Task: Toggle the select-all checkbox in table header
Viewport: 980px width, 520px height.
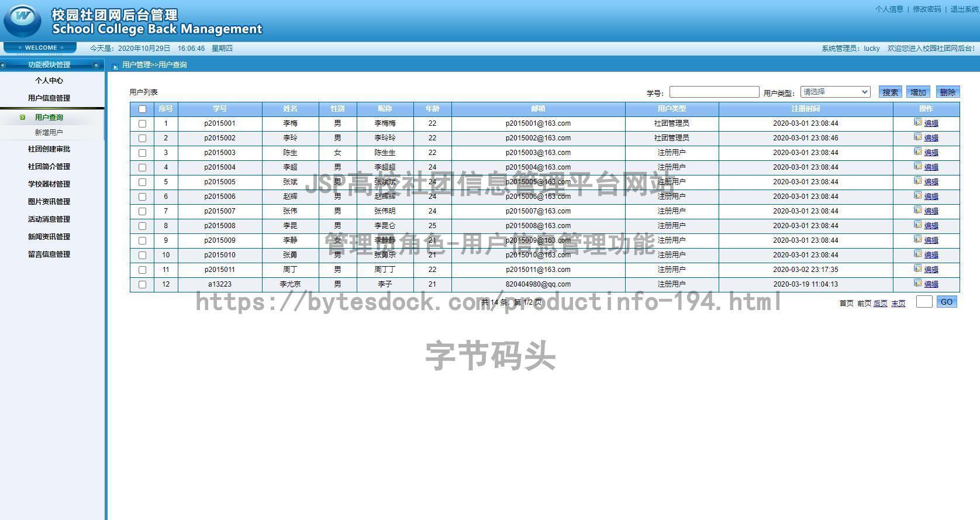Action: point(142,109)
